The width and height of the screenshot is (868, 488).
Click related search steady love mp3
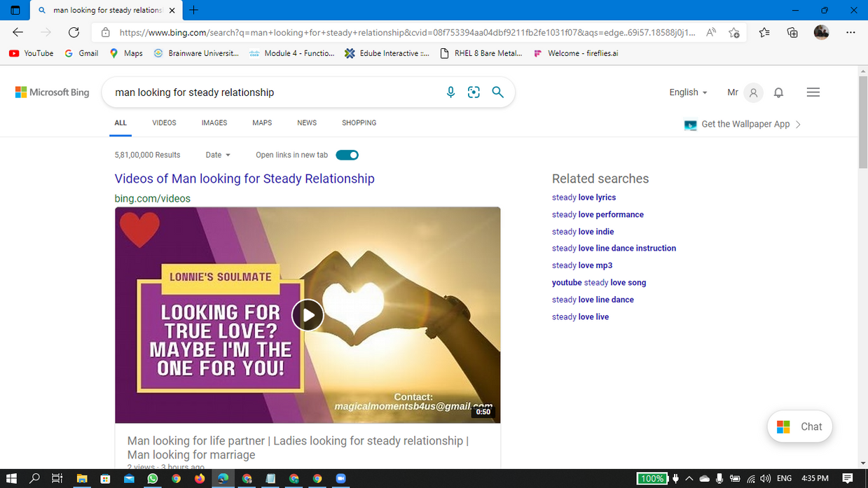click(x=582, y=265)
